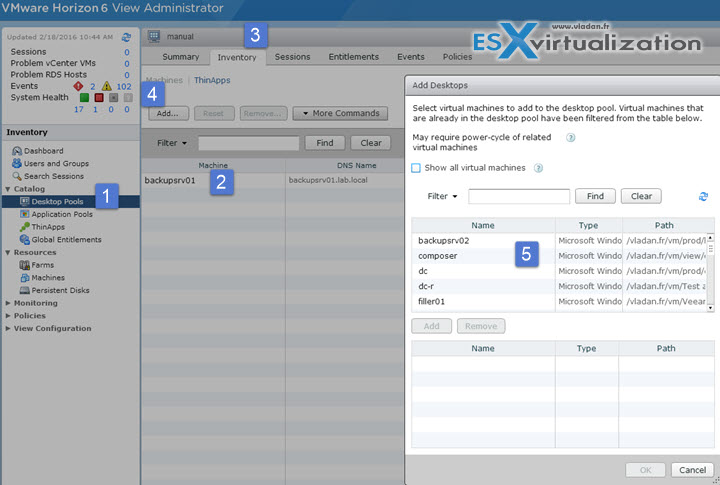This screenshot has height=485, width=720.
Task: Sort by Name column in upper table
Action: (483, 226)
